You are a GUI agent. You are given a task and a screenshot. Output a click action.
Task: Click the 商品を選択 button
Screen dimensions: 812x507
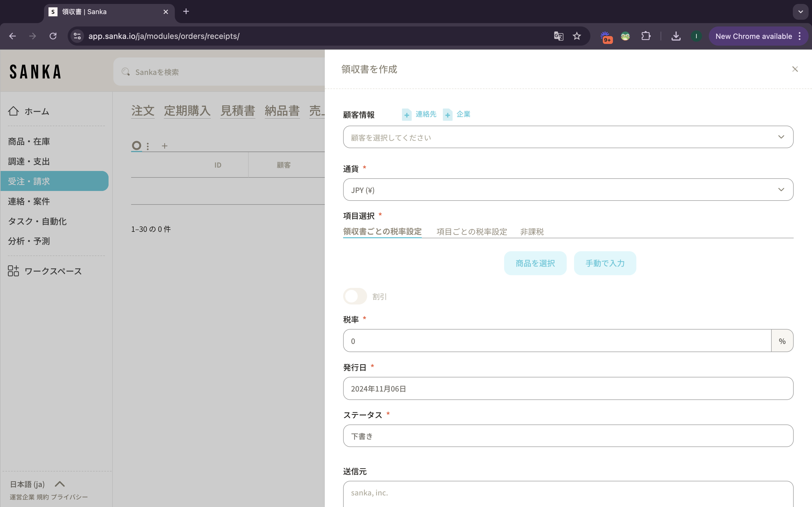pos(535,263)
